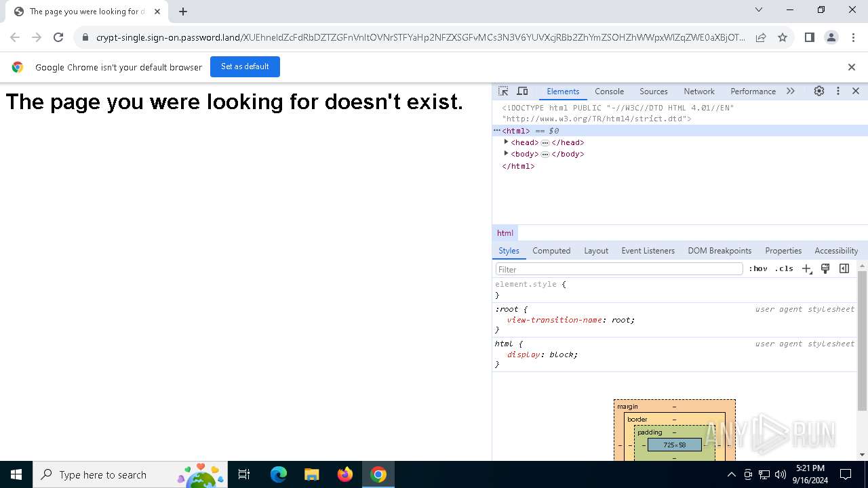868x488 pixels.
Task: Bookmark this tab star icon
Action: 783,37
